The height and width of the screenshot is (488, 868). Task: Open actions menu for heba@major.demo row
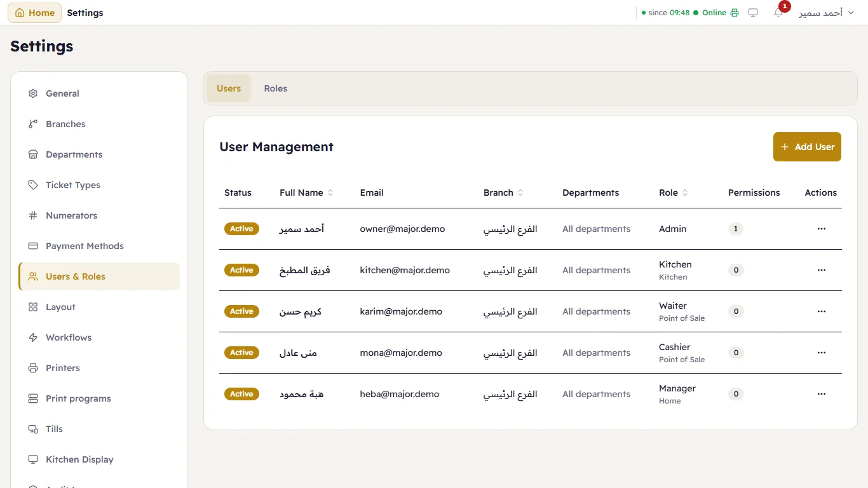[822, 394]
